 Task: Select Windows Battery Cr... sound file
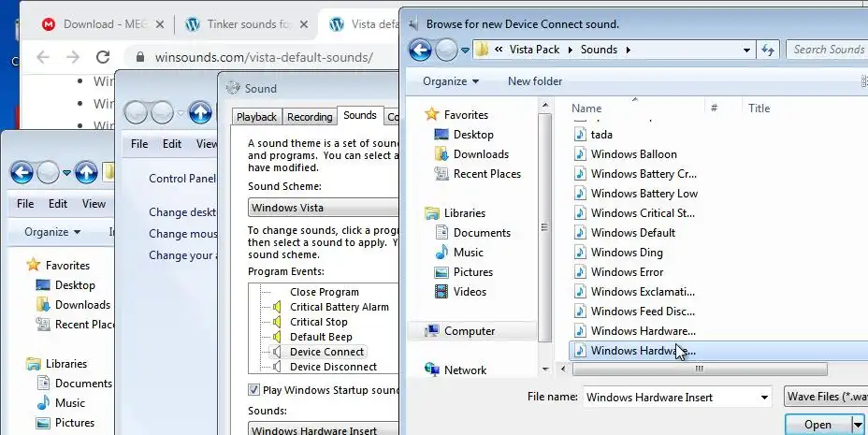(644, 174)
